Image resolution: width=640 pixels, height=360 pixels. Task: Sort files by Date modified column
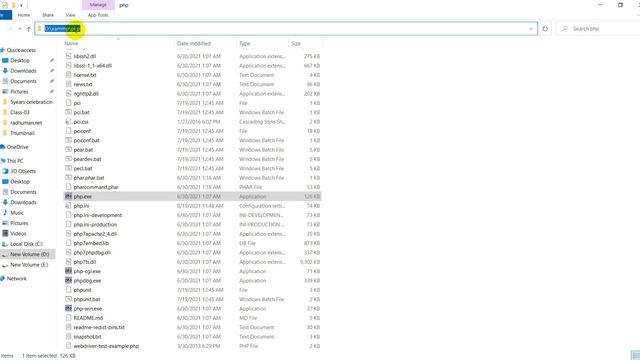194,43
